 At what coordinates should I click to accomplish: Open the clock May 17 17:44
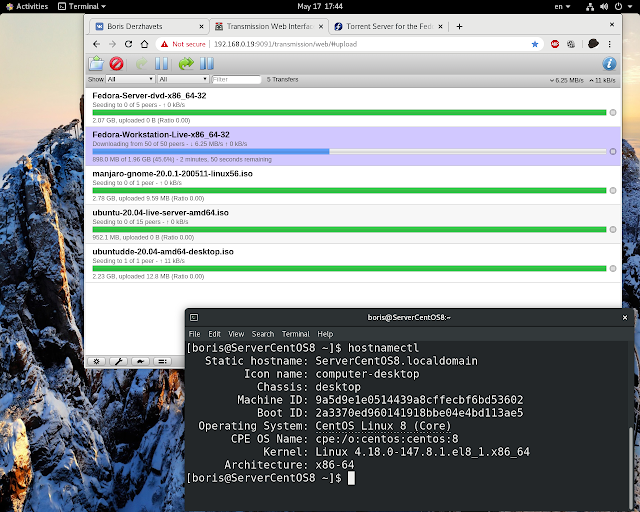pos(320,7)
